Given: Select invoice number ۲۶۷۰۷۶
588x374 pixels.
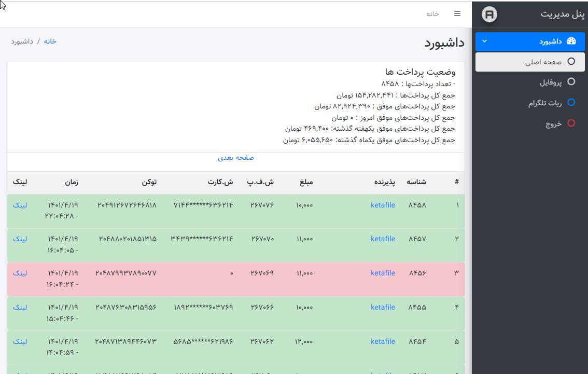Looking at the screenshot, I should (x=262, y=205).
